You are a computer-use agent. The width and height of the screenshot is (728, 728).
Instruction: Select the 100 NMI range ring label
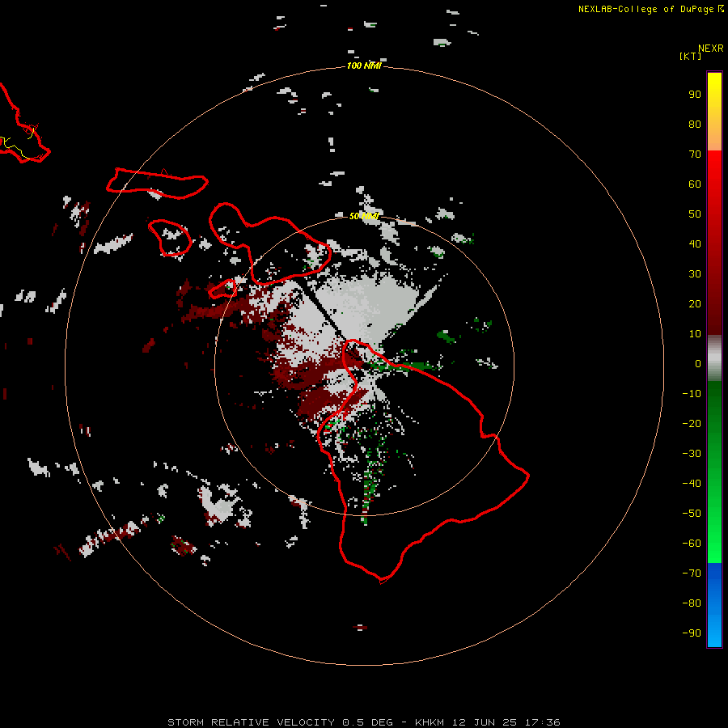coord(364,66)
